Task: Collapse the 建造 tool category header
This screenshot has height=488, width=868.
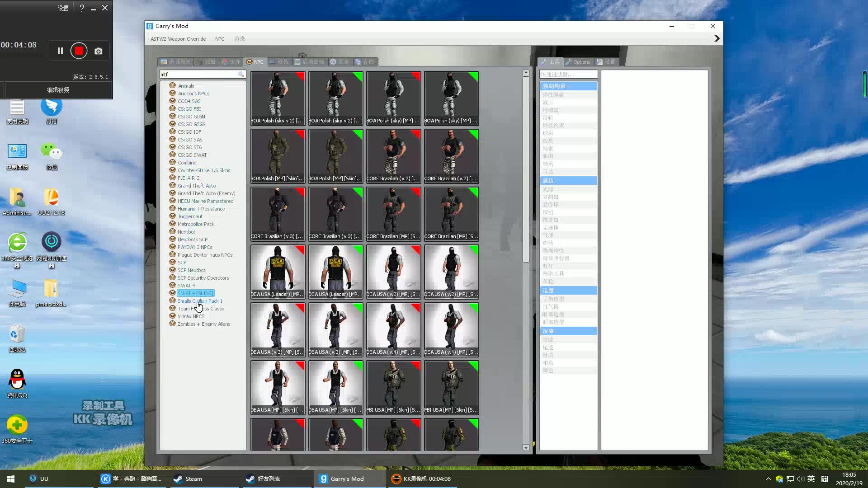Action: coord(568,180)
